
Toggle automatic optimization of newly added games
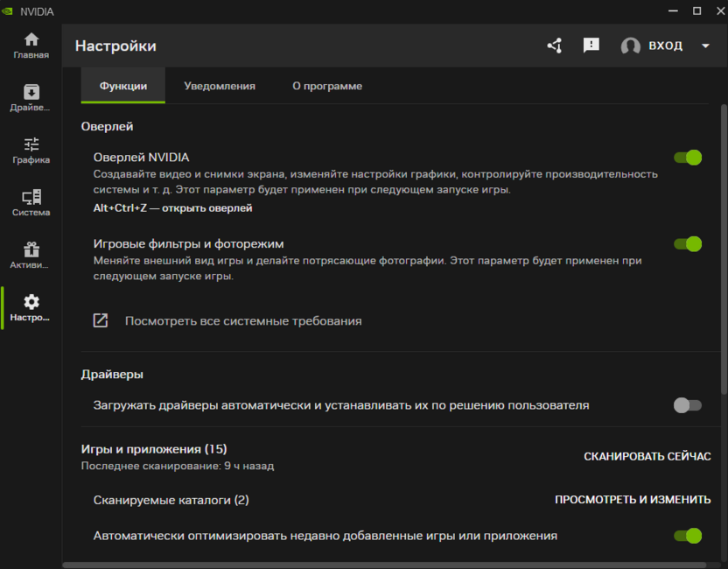pyautogui.click(x=688, y=536)
